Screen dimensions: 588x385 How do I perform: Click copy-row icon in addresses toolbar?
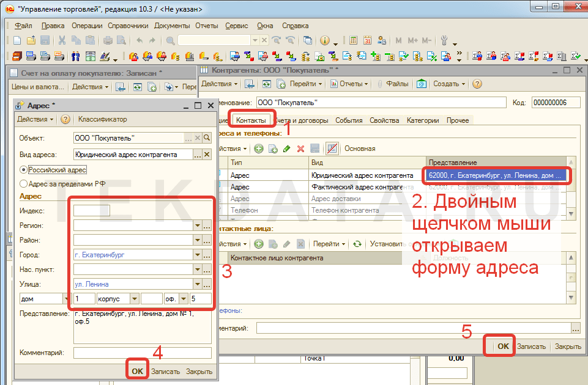click(273, 148)
